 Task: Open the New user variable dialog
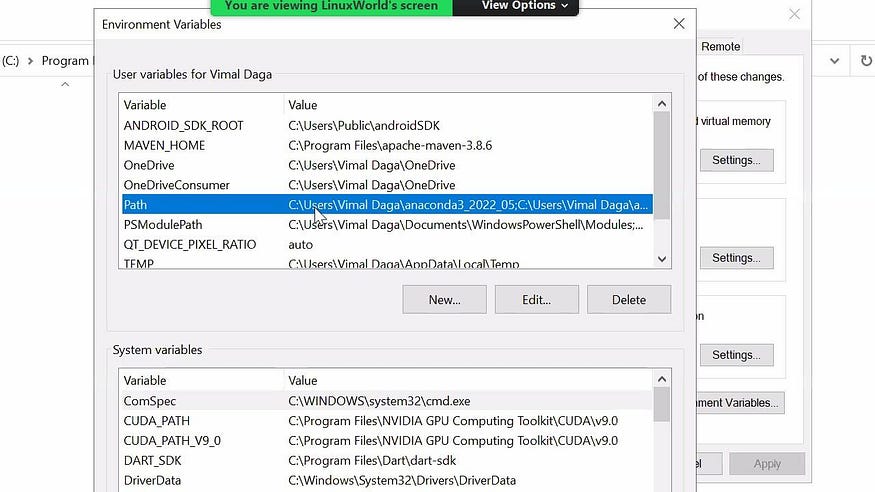(444, 300)
